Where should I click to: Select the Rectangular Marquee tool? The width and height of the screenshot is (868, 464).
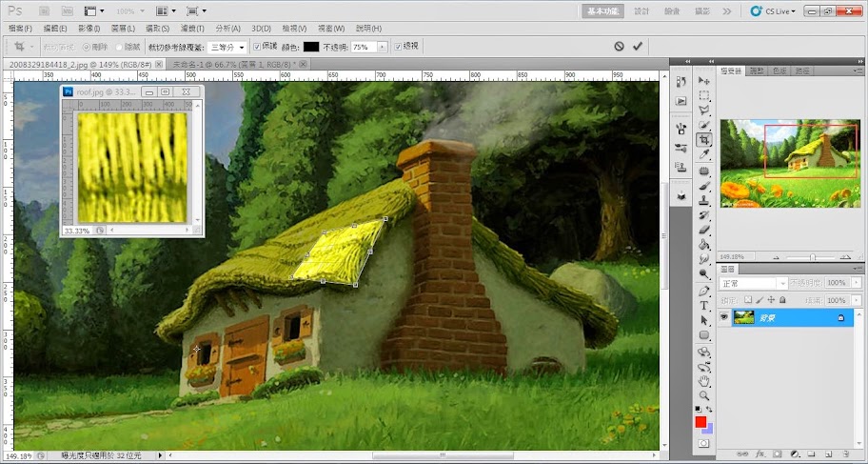pos(703,96)
